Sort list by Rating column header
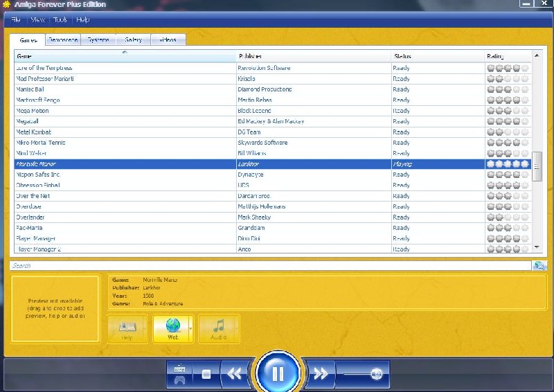 [508, 56]
